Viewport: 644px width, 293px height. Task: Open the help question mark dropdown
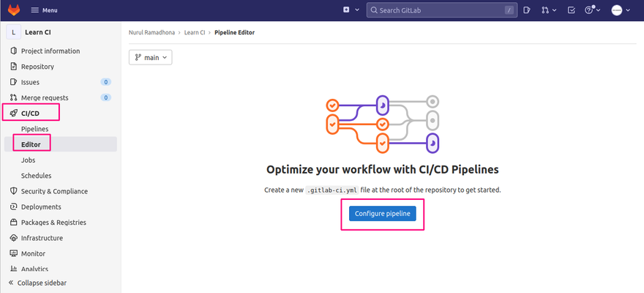(x=593, y=10)
